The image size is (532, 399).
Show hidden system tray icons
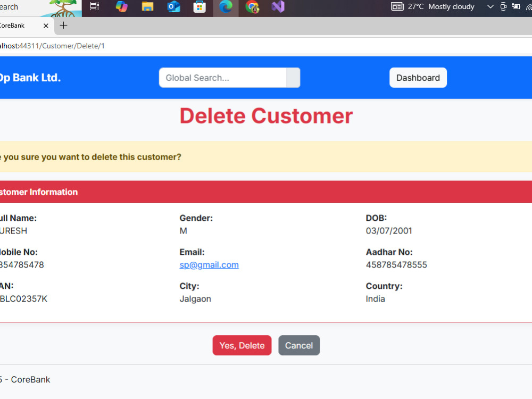(491, 6)
